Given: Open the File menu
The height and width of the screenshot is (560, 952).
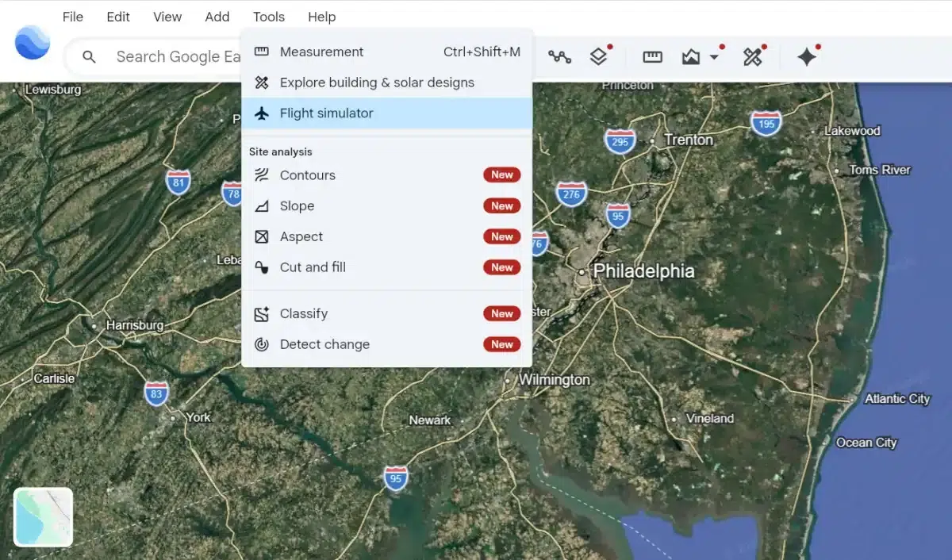Looking at the screenshot, I should tap(73, 17).
